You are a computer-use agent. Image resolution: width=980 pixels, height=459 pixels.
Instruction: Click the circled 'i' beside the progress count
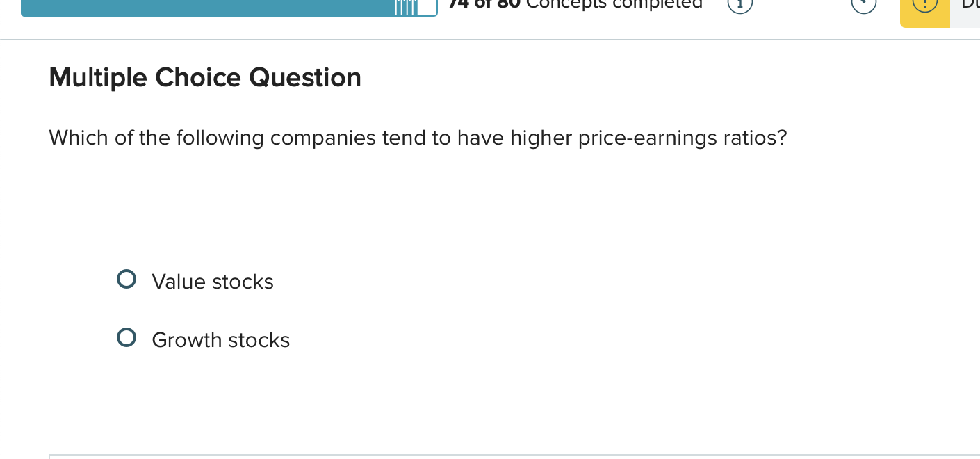[x=739, y=6]
